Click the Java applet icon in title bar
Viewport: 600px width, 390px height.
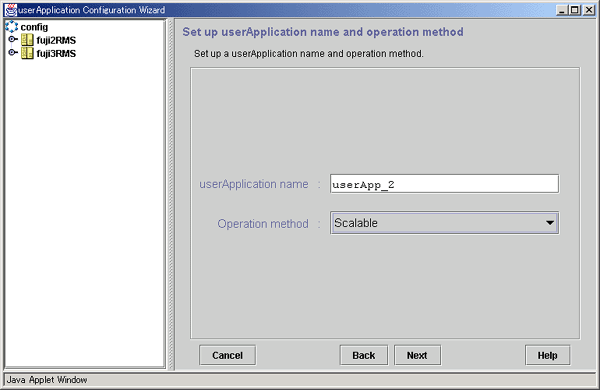pos(11,10)
